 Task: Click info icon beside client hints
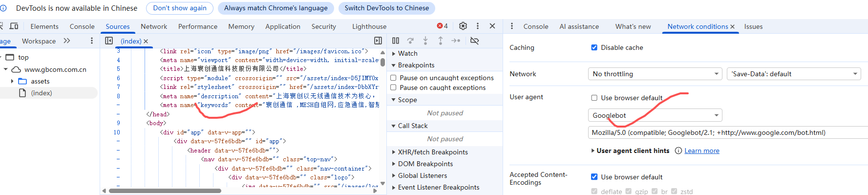coord(678,151)
